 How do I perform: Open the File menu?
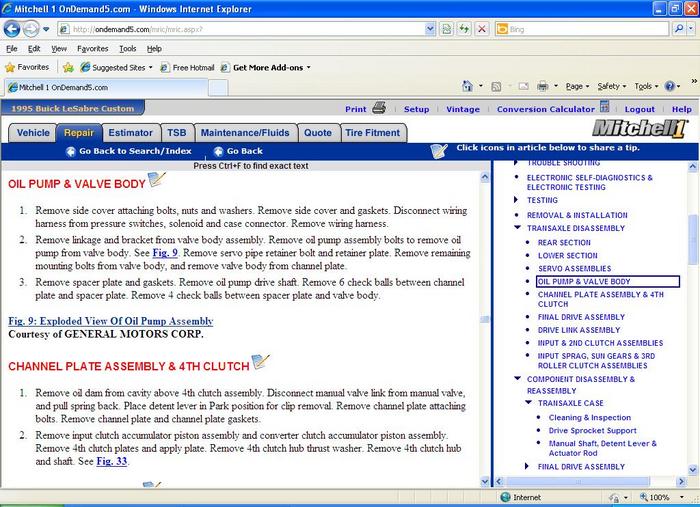point(12,49)
